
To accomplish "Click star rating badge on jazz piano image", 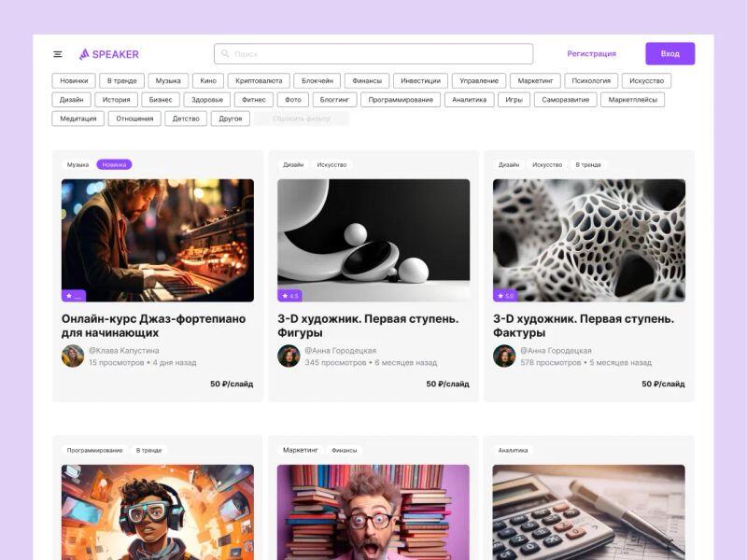I will pyautogui.click(x=74, y=296).
